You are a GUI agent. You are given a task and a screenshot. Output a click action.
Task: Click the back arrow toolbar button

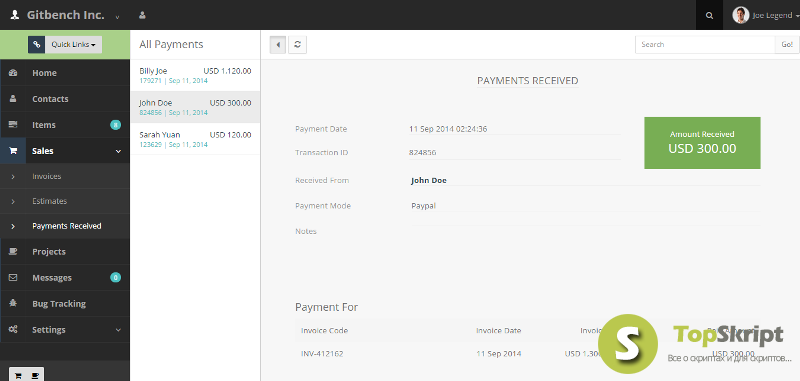(x=278, y=44)
